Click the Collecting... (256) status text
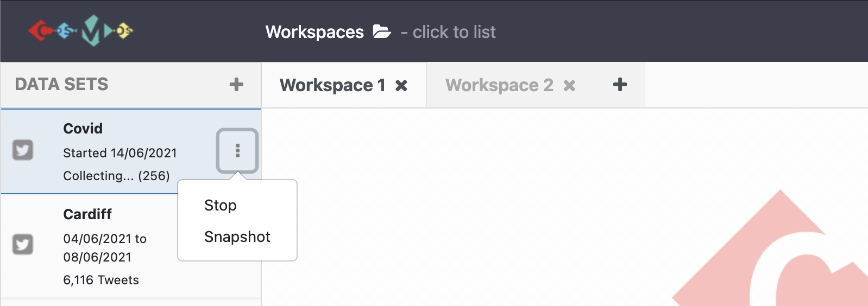This screenshot has height=306, width=868. (x=116, y=176)
